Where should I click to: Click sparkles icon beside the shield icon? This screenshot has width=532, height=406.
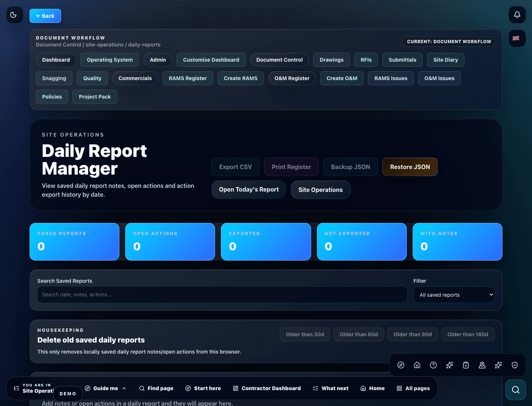coord(498,365)
